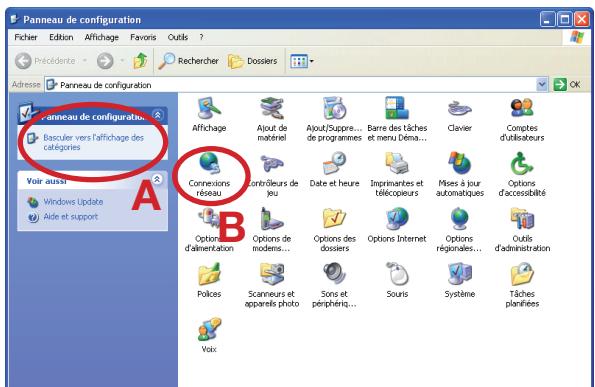
Task: Open the views mode dropdown button
Action: coord(302,61)
